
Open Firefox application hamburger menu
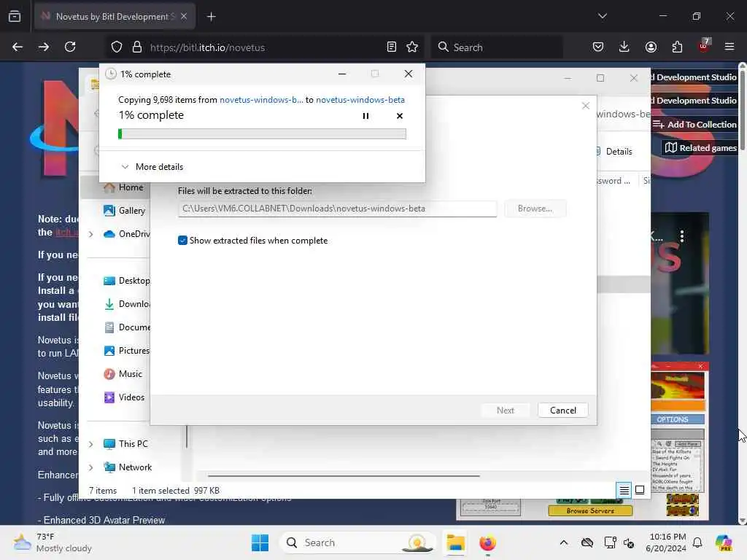(x=729, y=47)
